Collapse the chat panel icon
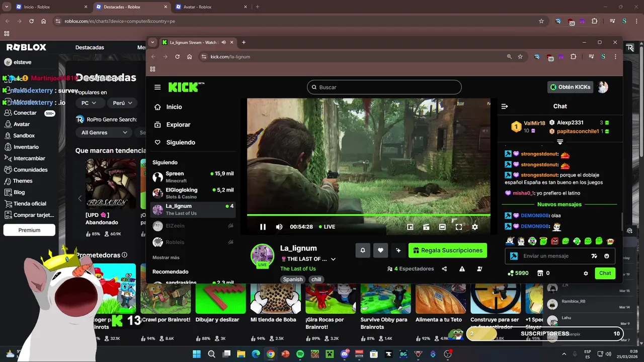 tap(505, 106)
